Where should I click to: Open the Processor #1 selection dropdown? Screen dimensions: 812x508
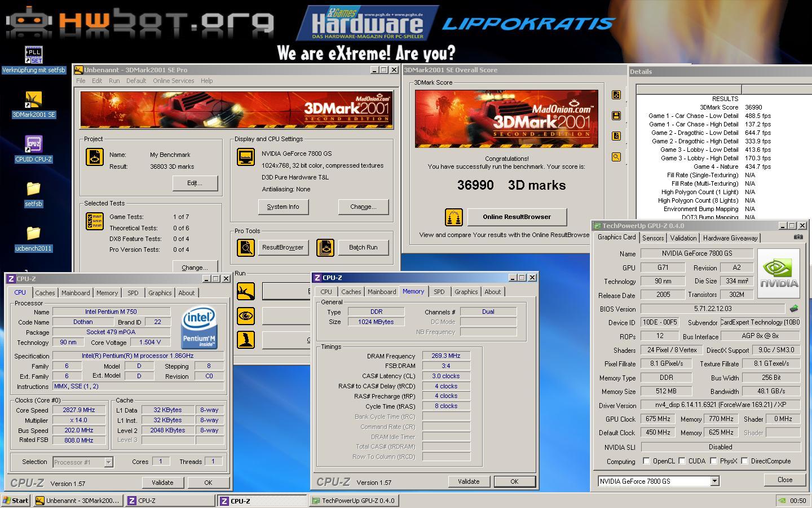108,462
